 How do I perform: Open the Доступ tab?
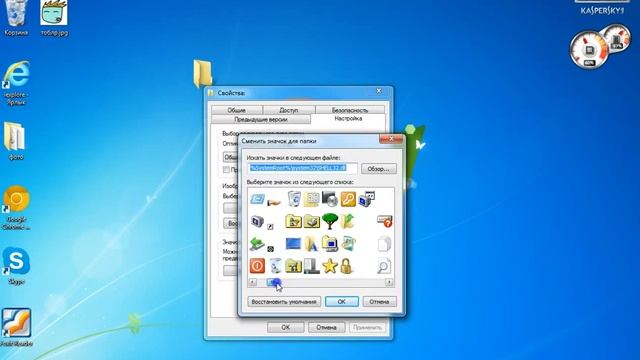(x=289, y=110)
